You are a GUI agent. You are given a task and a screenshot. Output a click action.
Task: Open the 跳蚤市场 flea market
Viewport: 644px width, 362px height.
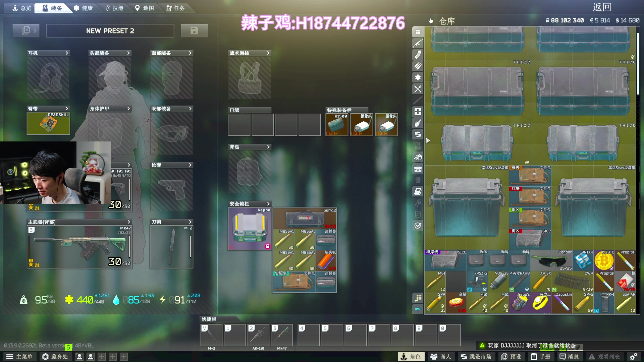[476, 357]
